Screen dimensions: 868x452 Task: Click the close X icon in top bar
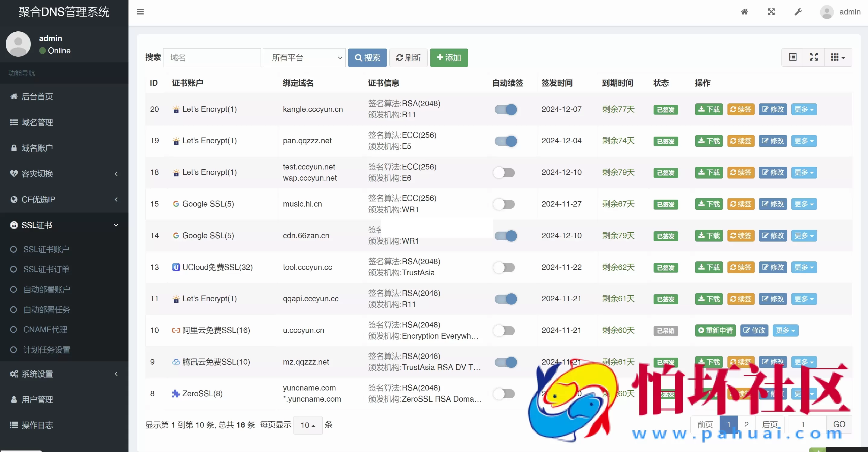pyautogui.click(x=771, y=12)
